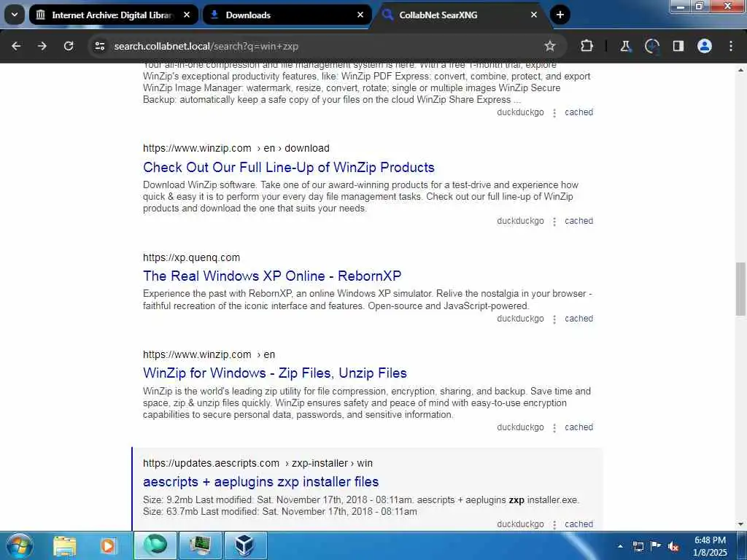Click scrollbar up arrow
The height and width of the screenshot is (560, 747).
[x=740, y=70]
